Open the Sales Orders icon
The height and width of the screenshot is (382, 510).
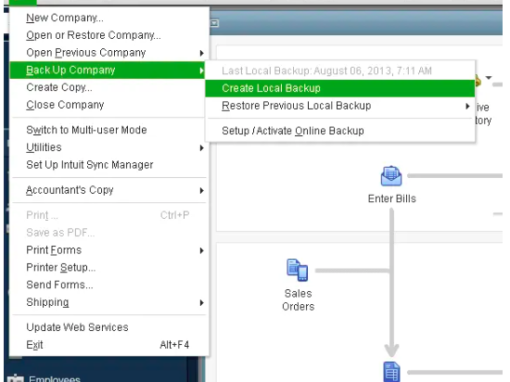[297, 270]
